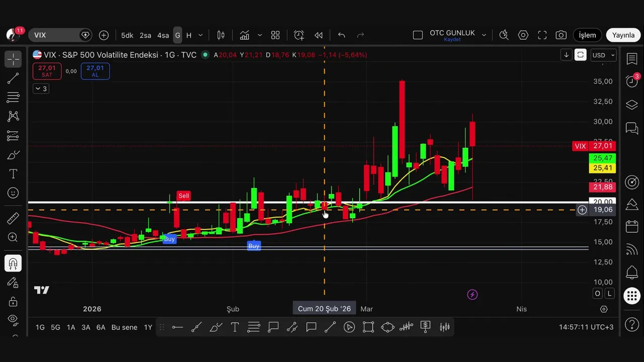Expand the indicators favorites chevron
The image size is (644, 362).
tap(260, 35)
